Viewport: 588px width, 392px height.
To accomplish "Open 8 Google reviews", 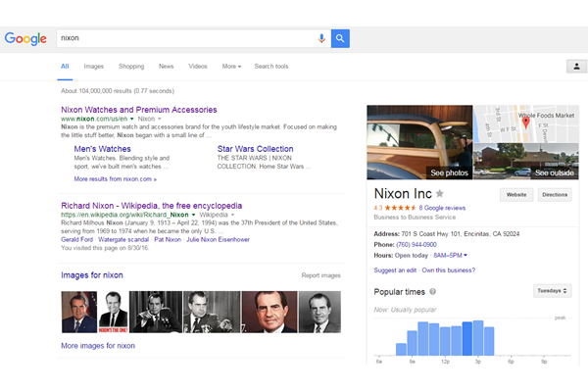I will click(442, 208).
